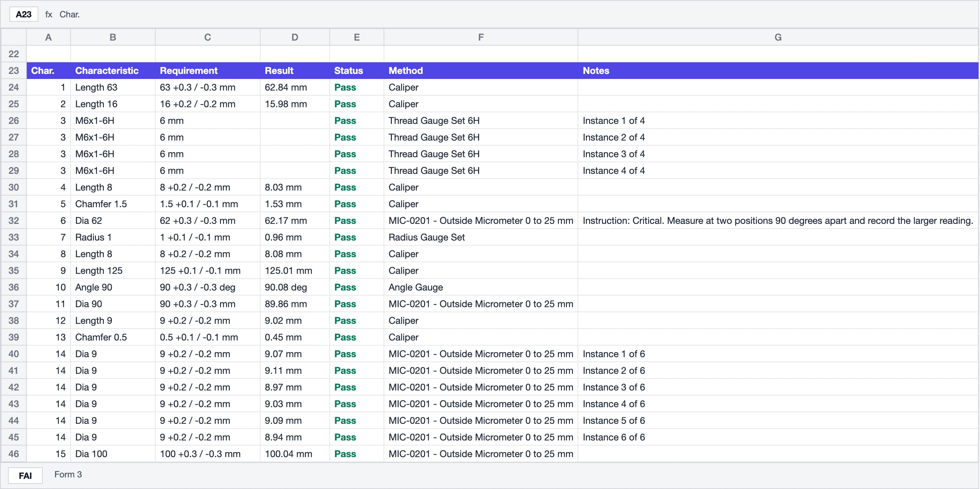This screenshot has height=489, width=980.
Task: Click the 125.01 mm result cell
Action: (x=295, y=270)
